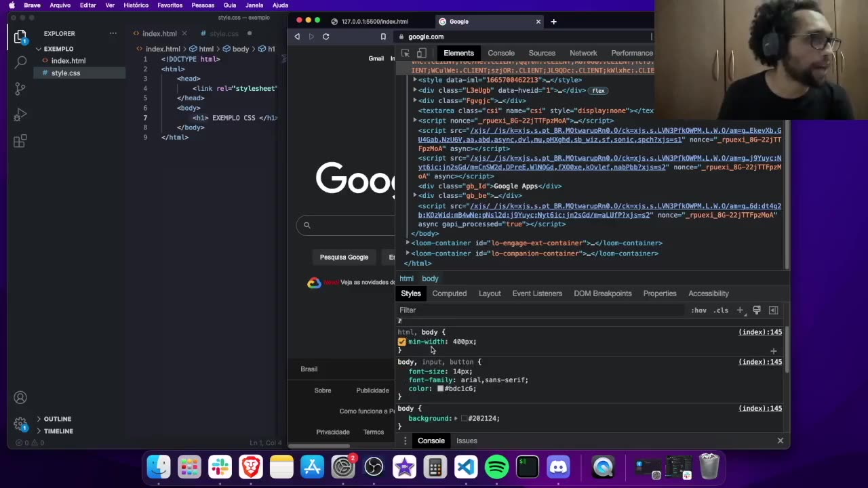Image resolution: width=868 pixels, height=488 pixels.
Task: Expand the div class Fgvgjc node
Action: 415,100
